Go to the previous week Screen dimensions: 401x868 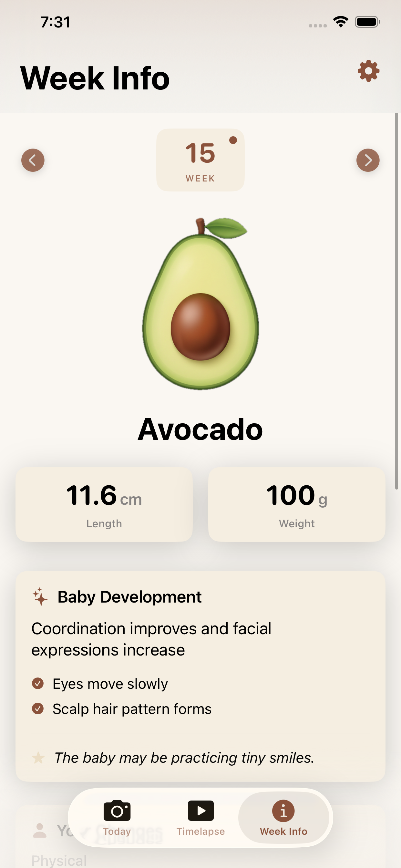coord(33,160)
